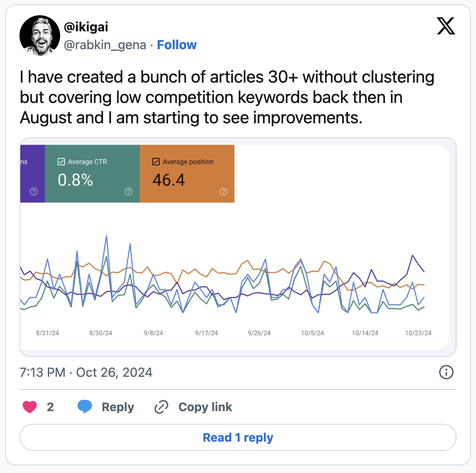
Task: Open the @ikigai profile avatar
Action: (40, 36)
